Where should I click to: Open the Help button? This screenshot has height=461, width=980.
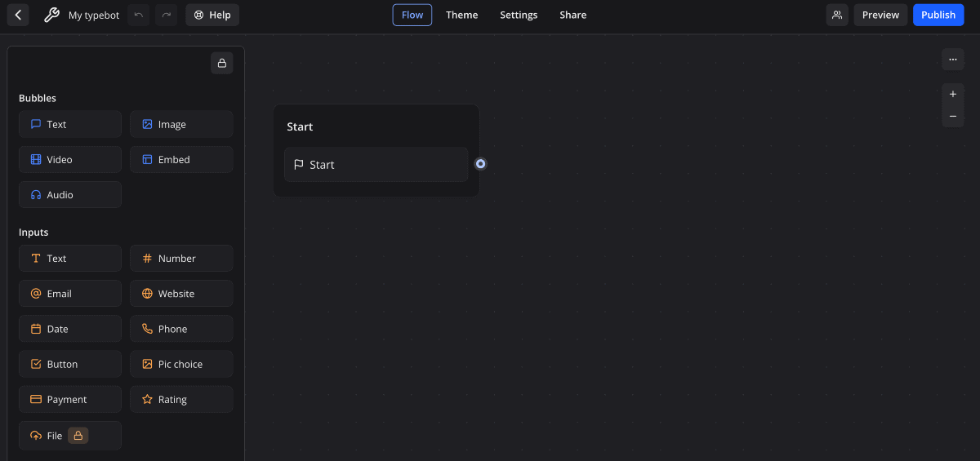point(212,15)
